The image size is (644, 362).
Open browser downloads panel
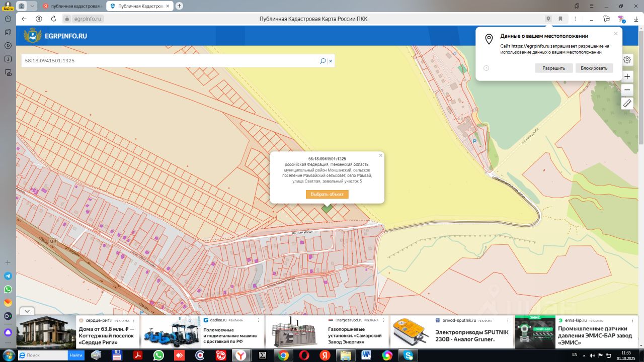click(x=636, y=19)
